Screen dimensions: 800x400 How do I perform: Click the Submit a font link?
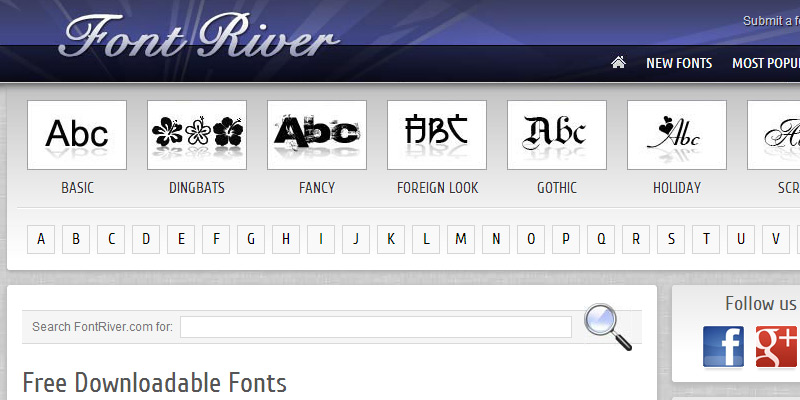[x=771, y=21]
